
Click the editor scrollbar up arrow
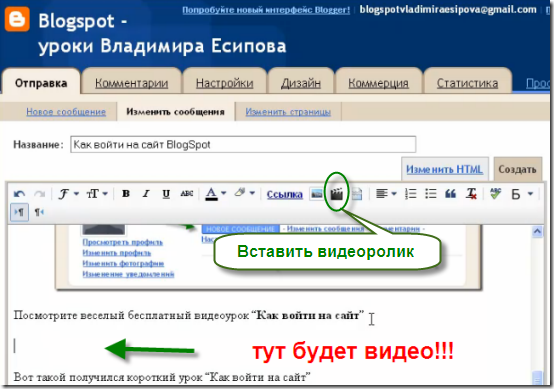pos(537,231)
